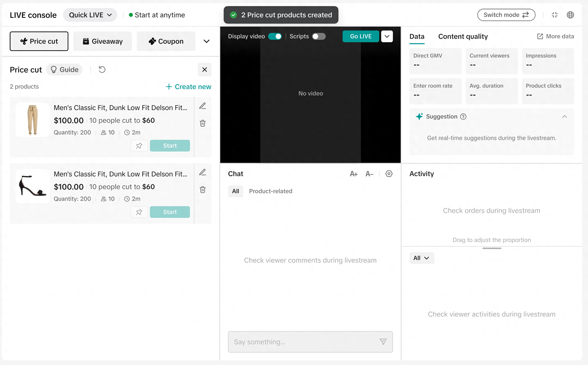The width and height of the screenshot is (588, 365).
Task: Open the Price cut Guide
Action: 64,70
